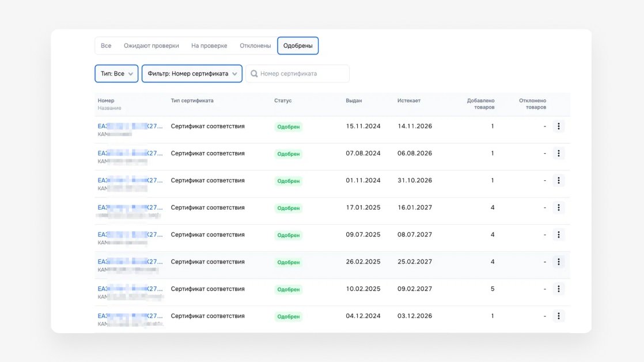Open actions menu for certificate issued 10.02.2025
This screenshot has height=362, width=644.
click(x=558, y=289)
